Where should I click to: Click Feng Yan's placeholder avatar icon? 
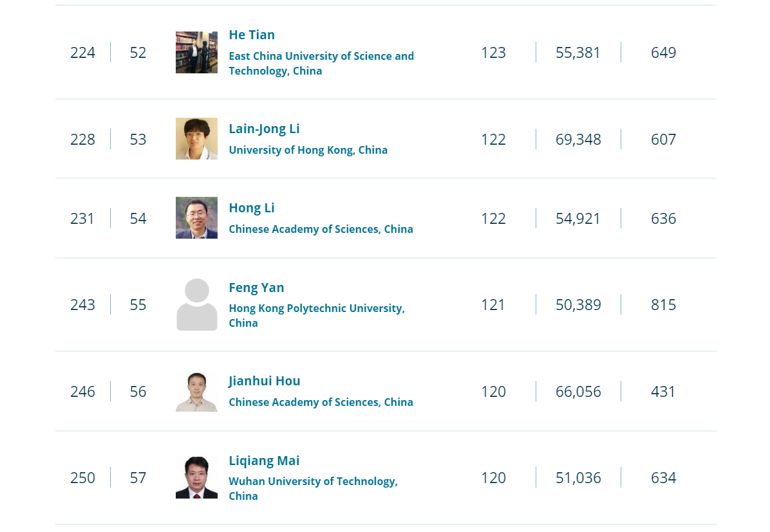(x=196, y=304)
